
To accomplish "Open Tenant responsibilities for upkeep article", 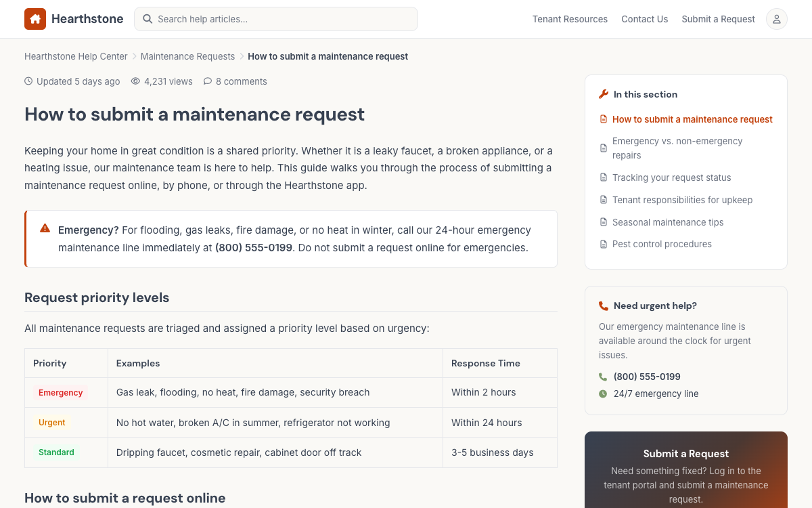I will (x=682, y=200).
